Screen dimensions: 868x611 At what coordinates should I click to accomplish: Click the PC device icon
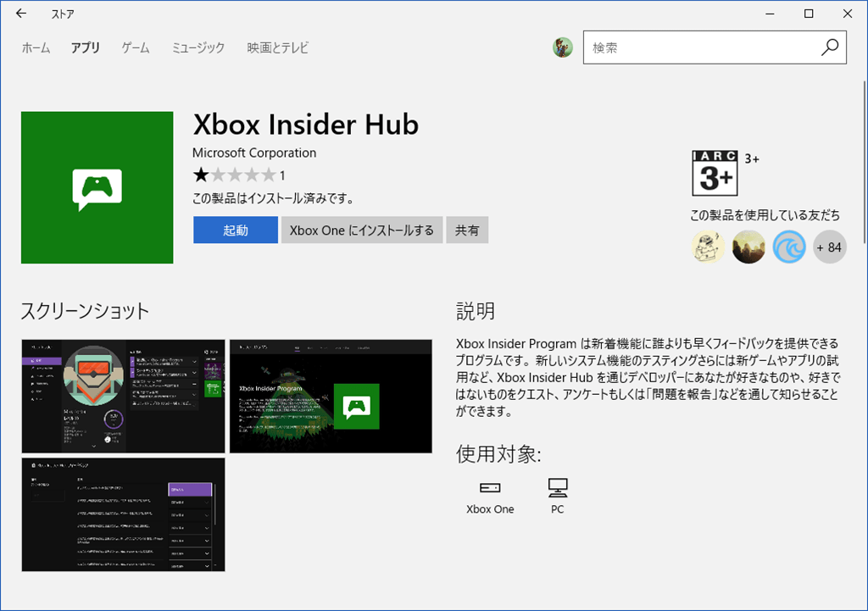click(x=558, y=487)
